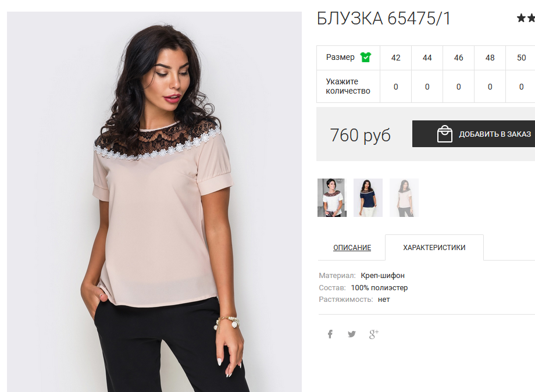Image resolution: width=535 pixels, height=392 pixels.
Task: Select the beige blouse thumbnail
Action: pos(404,198)
